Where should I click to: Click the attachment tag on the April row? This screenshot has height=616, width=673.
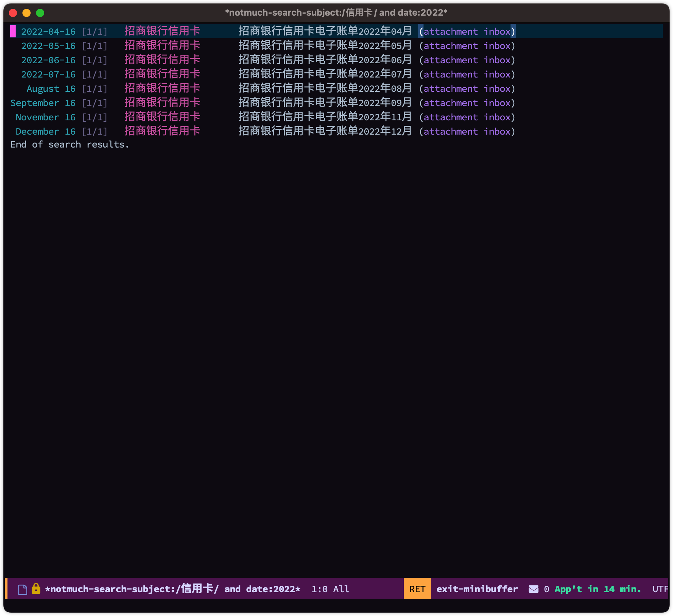450,32
